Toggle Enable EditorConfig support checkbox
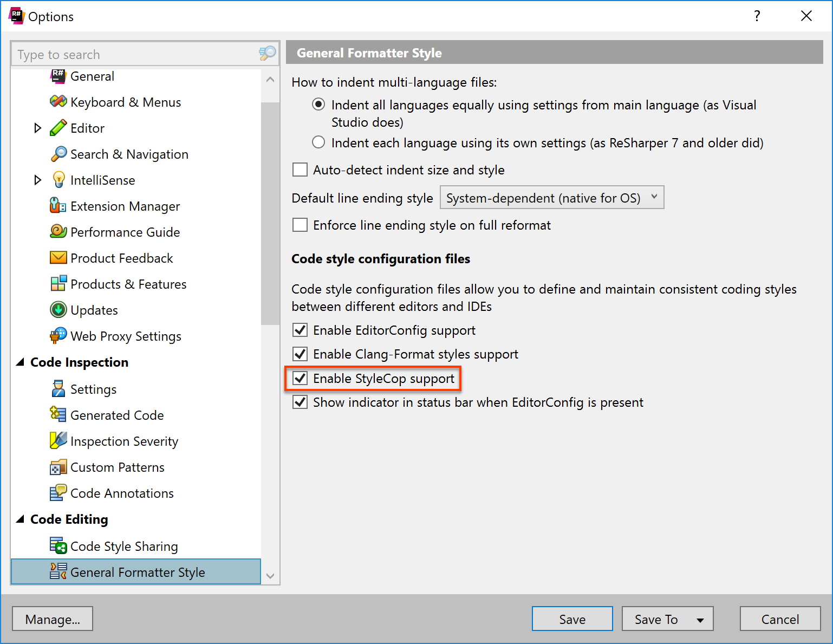This screenshot has height=644, width=833. [x=300, y=330]
